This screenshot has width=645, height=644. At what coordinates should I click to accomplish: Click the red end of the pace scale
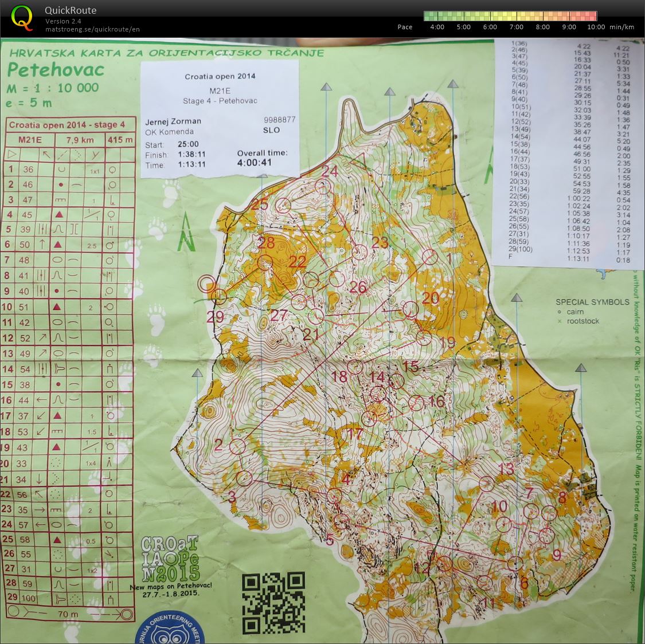pyautogui.click(x=591, y=16)
